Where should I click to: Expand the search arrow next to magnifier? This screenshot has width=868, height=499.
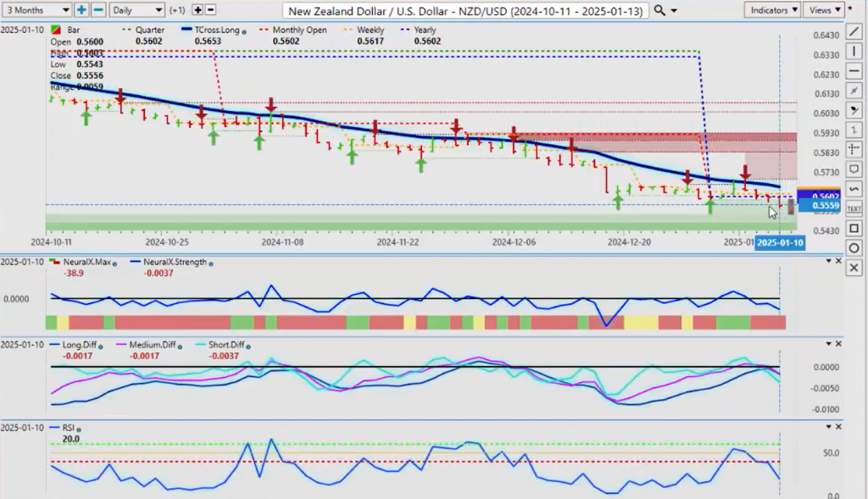[674, 10]
